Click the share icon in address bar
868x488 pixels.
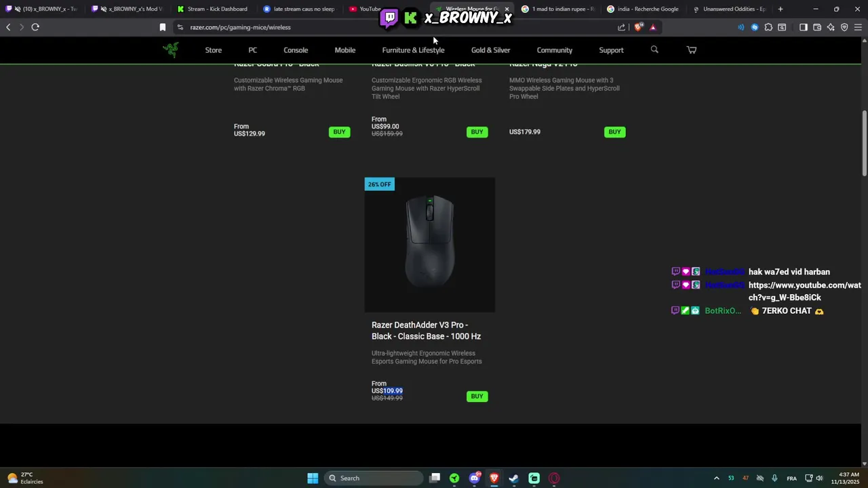pyautogui.click(x=621, y=27)
